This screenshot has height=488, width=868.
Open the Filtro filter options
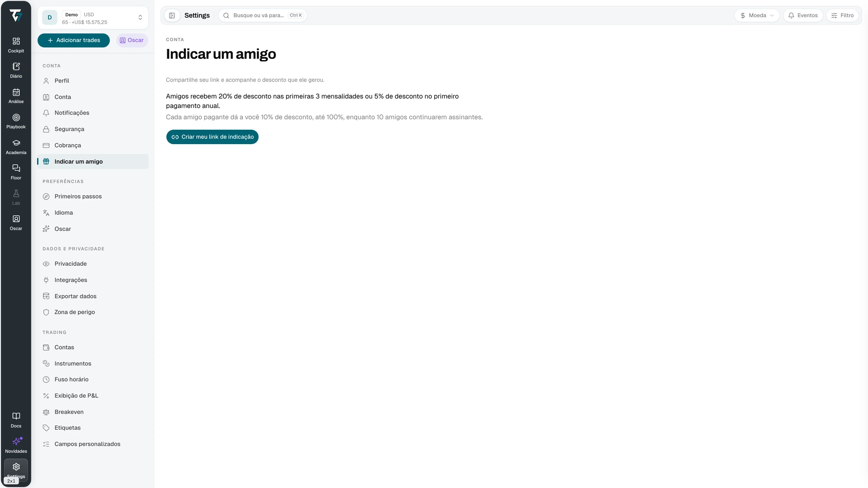[842, 15]
